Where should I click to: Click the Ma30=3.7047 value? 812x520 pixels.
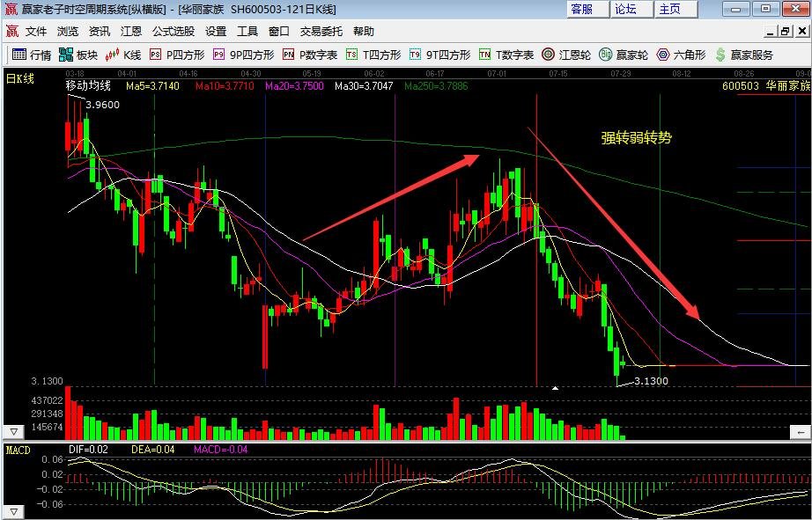[364, 86]
